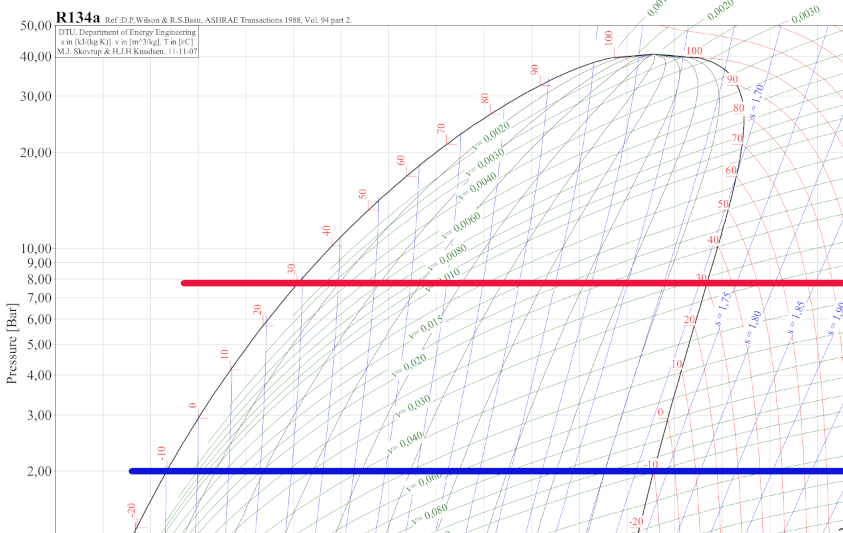Click the green v= 0,080 isochore label

430,514
